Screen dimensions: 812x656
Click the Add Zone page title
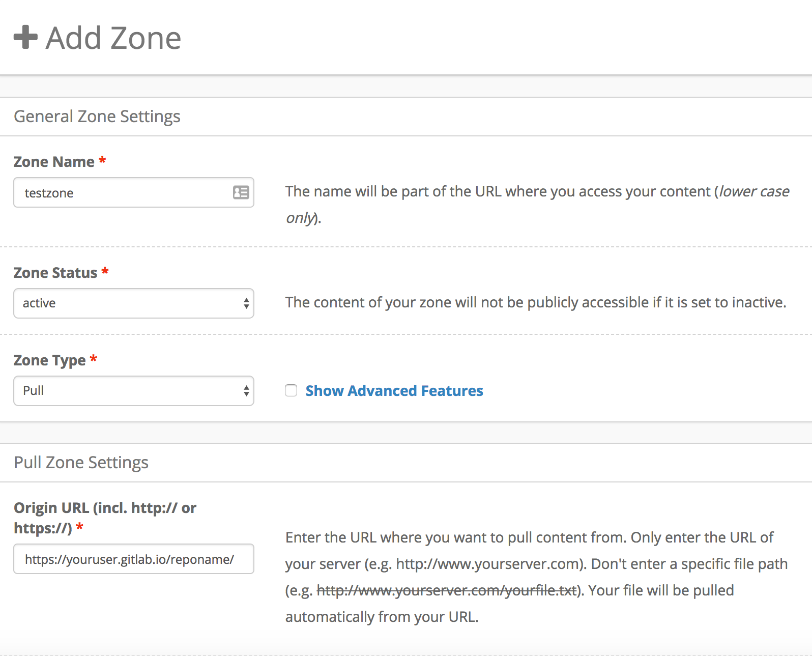tap(113, 38)
